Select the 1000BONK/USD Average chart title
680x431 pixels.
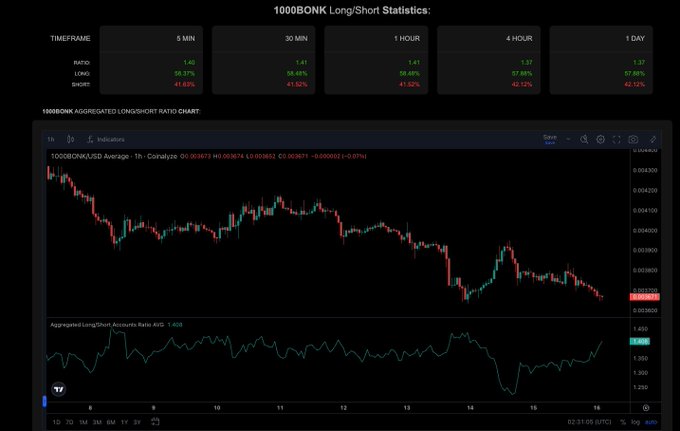coord(114,156)
